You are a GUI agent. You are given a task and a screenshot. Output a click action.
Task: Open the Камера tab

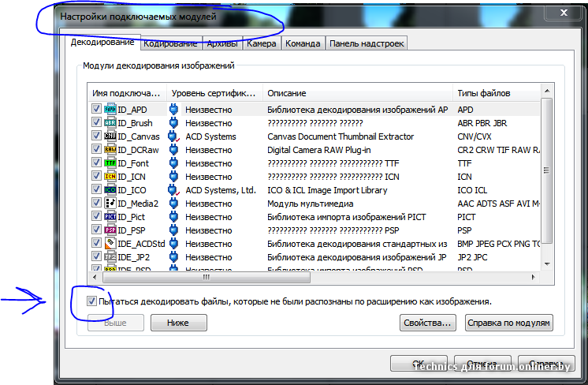point(262,43)
